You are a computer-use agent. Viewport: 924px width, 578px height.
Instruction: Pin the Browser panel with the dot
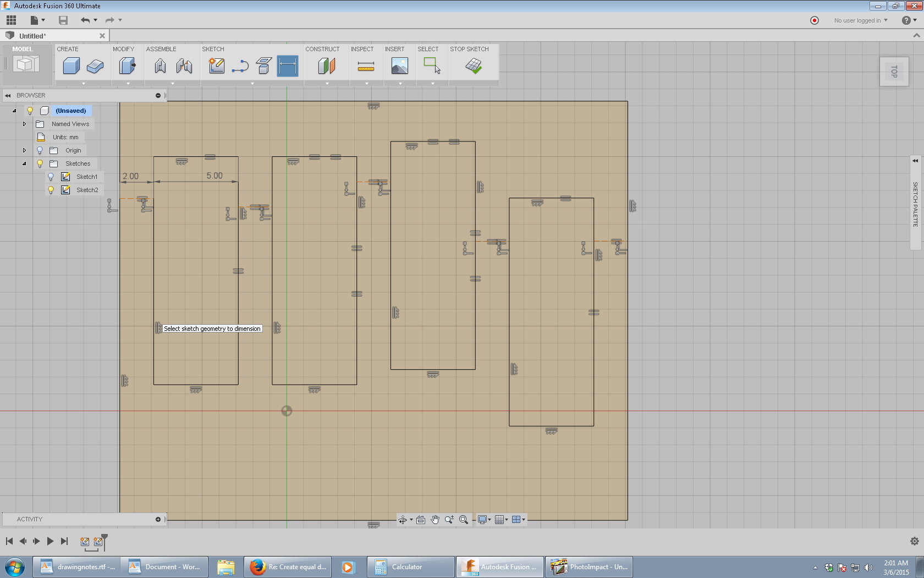158,95
